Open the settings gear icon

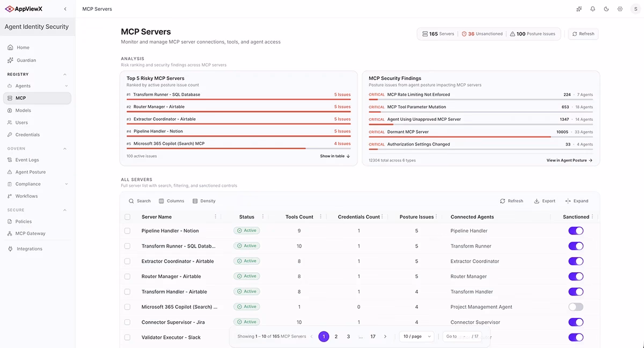point(620,9)
